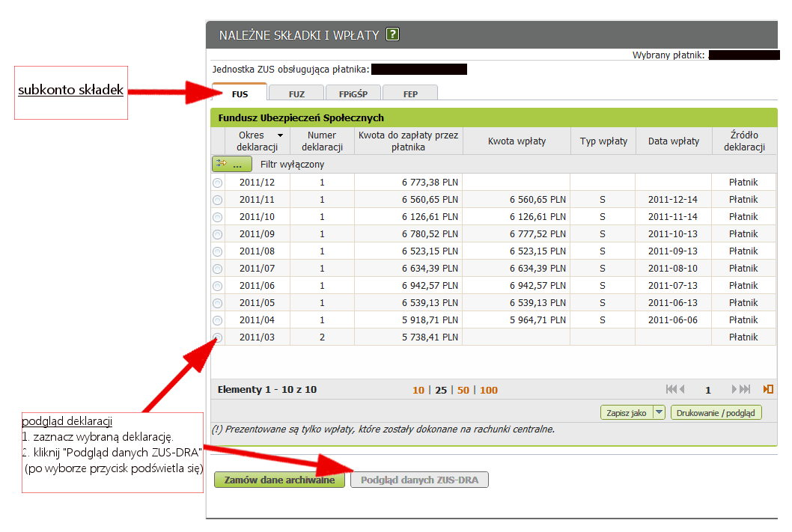Image resolution: width=792 pixels, height=532 pixels.
Task: Click the amount 5 738,41 PLN
Action: point(430,337)
